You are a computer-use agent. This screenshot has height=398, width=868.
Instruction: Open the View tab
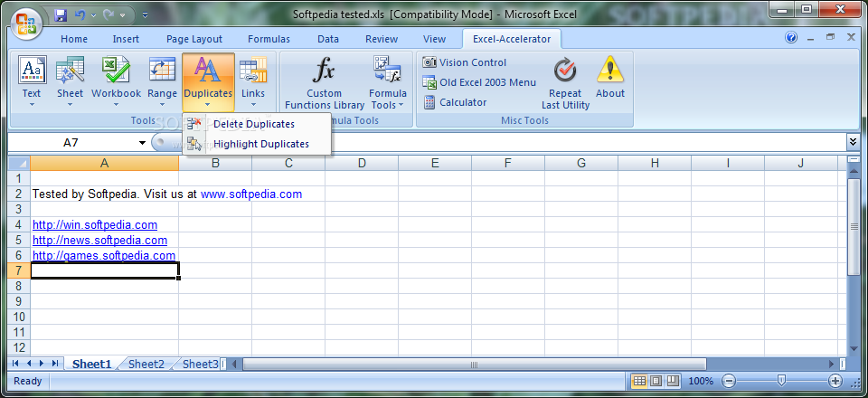(434, 39)
